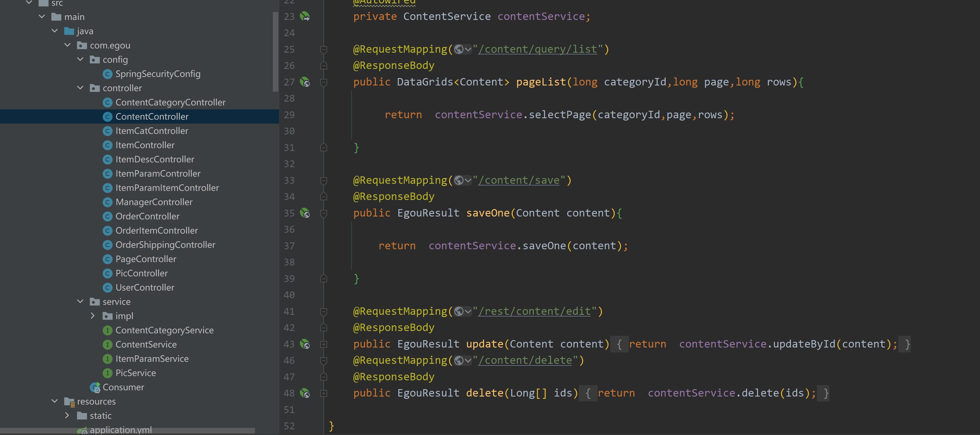Follow the "/content/delete" URL link
Image resolution: width=980 pixels, height=435 pixels.
[525, 360]
